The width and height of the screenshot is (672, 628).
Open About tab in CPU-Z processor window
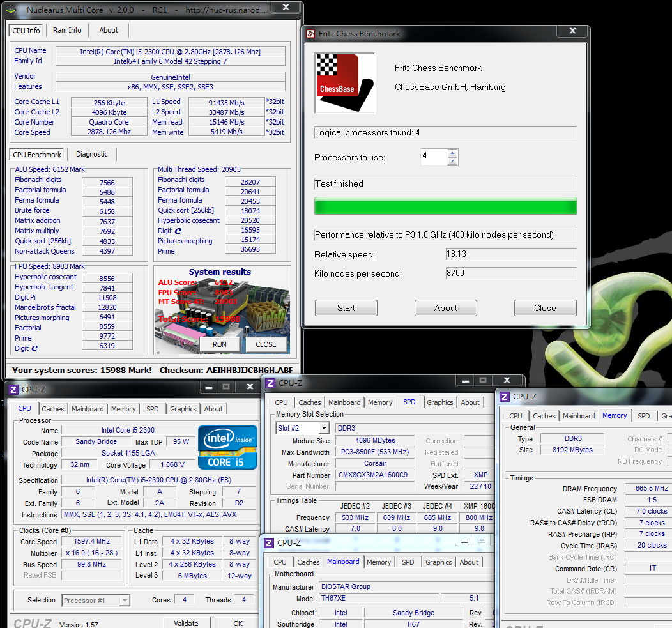213,409
